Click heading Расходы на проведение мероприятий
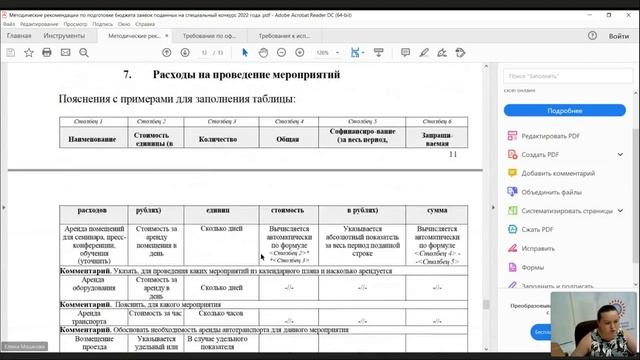 (246, 75)
